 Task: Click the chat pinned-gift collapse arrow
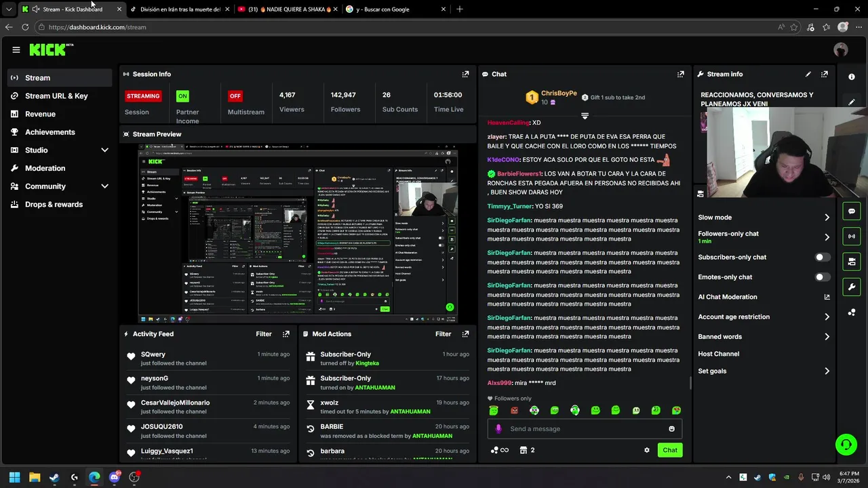tap(585, 116)
